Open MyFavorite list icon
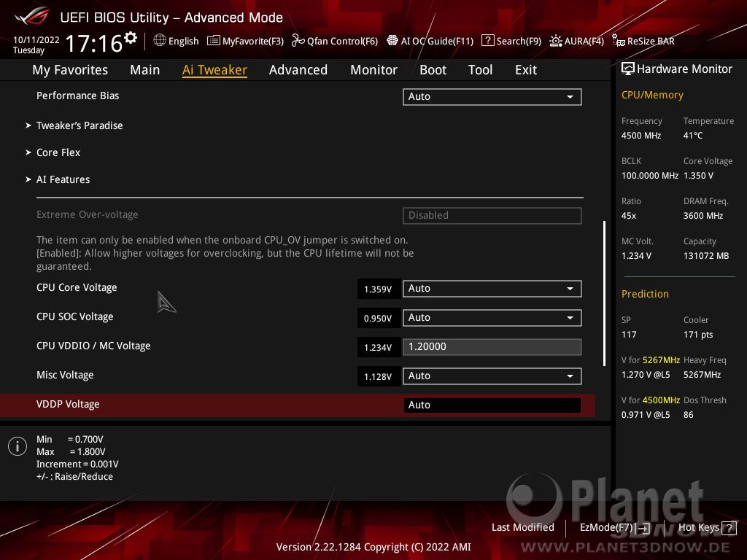The height and width of the screenshot is (560, 747). click(214, 41)
